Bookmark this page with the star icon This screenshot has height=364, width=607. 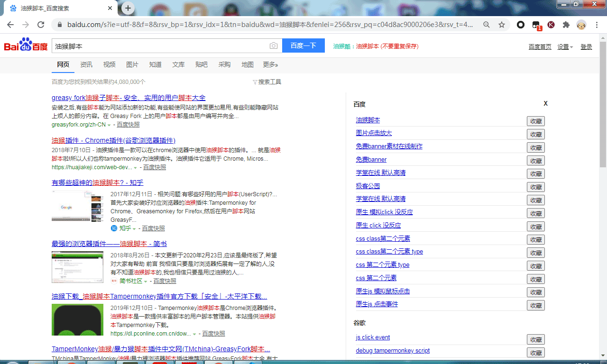501,25
